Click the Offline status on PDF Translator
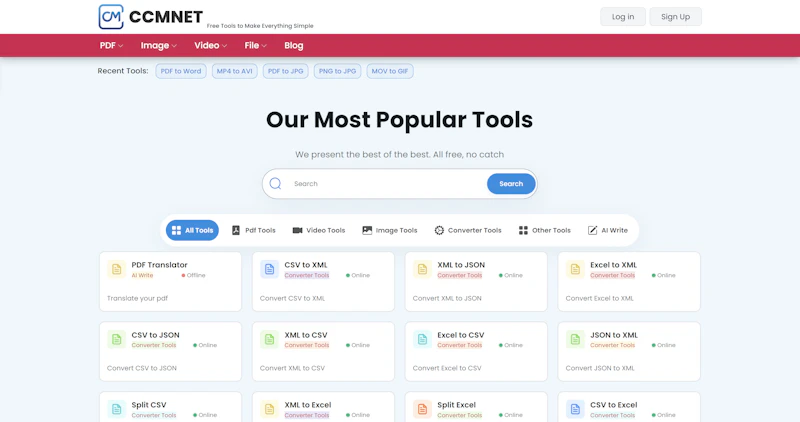The width and height of the screenshot is (800, 422). pos(193,275)
